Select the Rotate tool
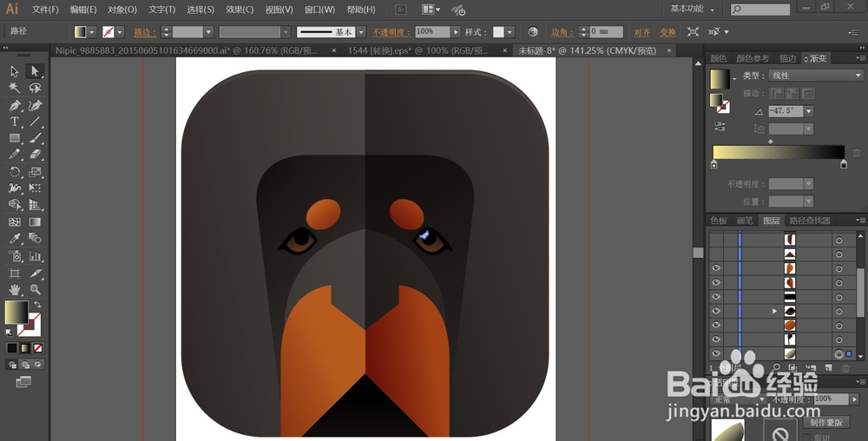 15,172
